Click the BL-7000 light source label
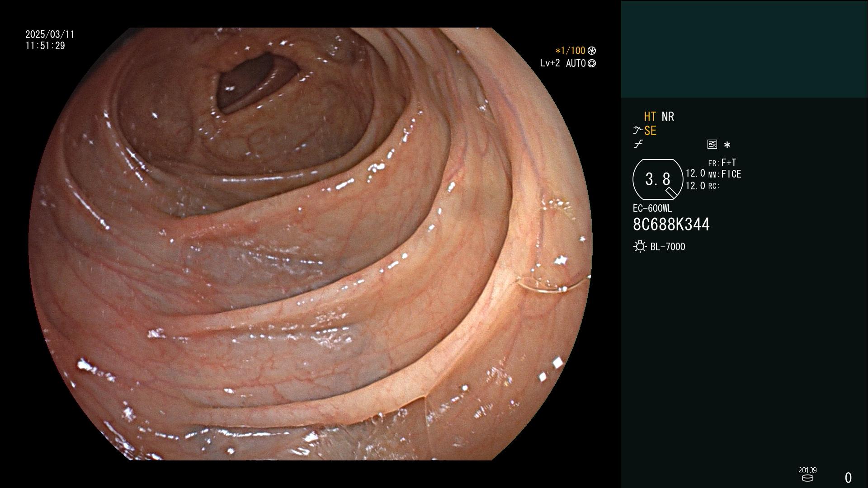Screen dimensions: 868x488 (x=668, y=247)
